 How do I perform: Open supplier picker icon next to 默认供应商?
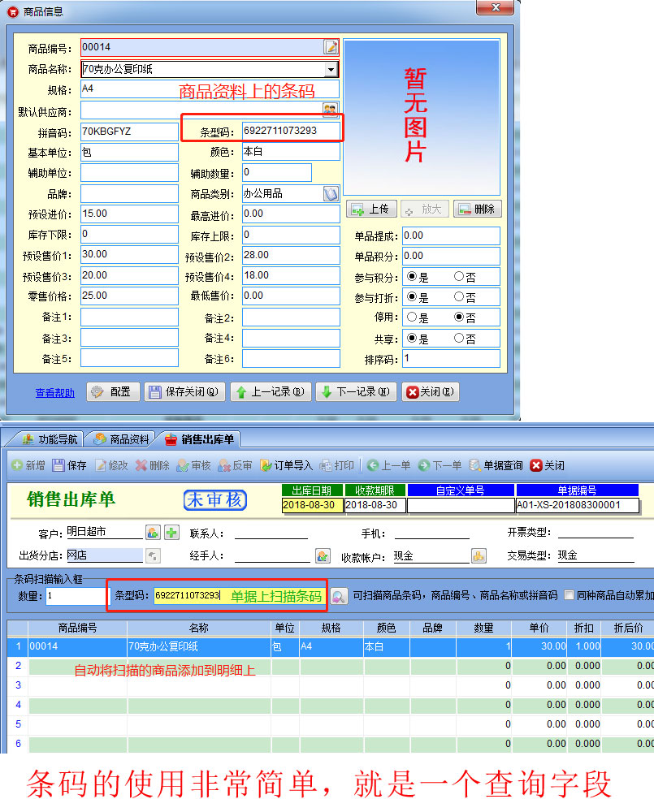[x=331, y=109]
